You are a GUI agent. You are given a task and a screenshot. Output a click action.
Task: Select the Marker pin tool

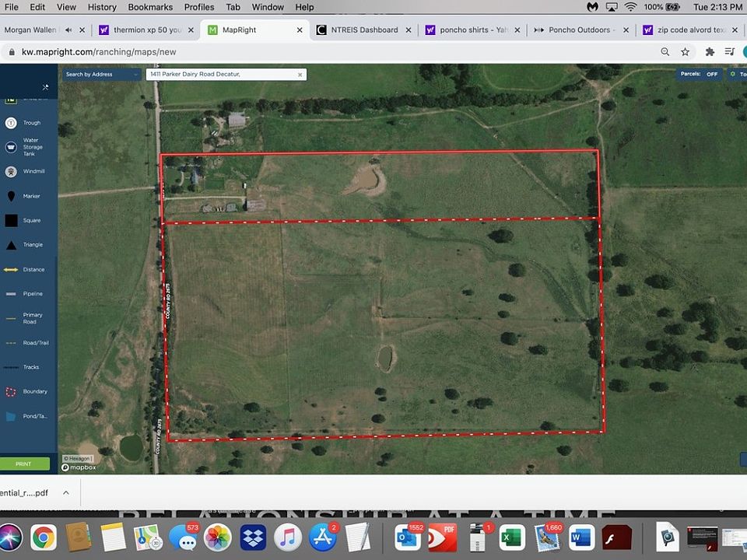click(11, 196)
